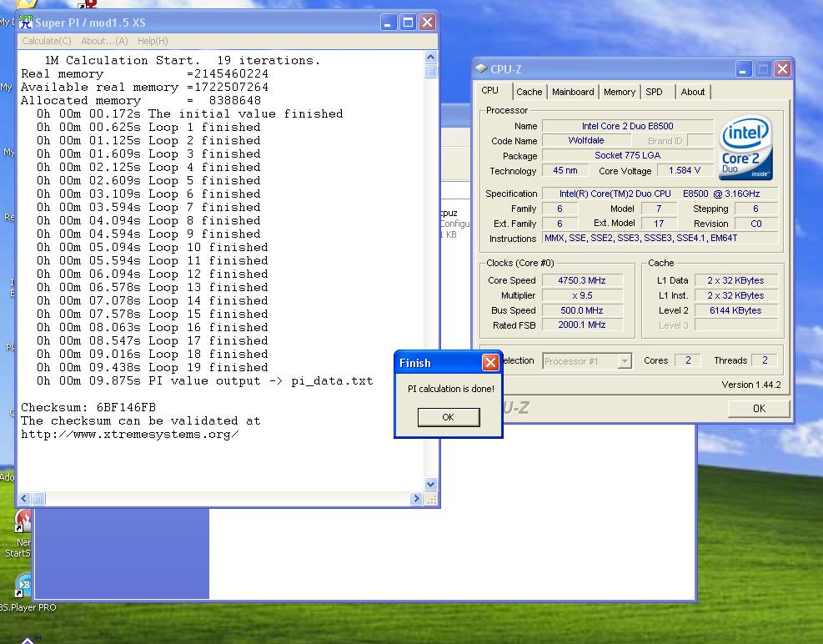Click Super PI vertical scrollbar up arrow
This screenshot has width=823, height=644.
coord(430,57)
